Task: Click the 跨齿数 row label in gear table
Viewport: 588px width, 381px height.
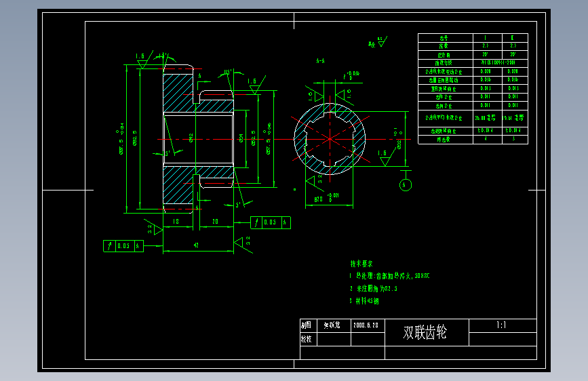Action: click(445, 140)
